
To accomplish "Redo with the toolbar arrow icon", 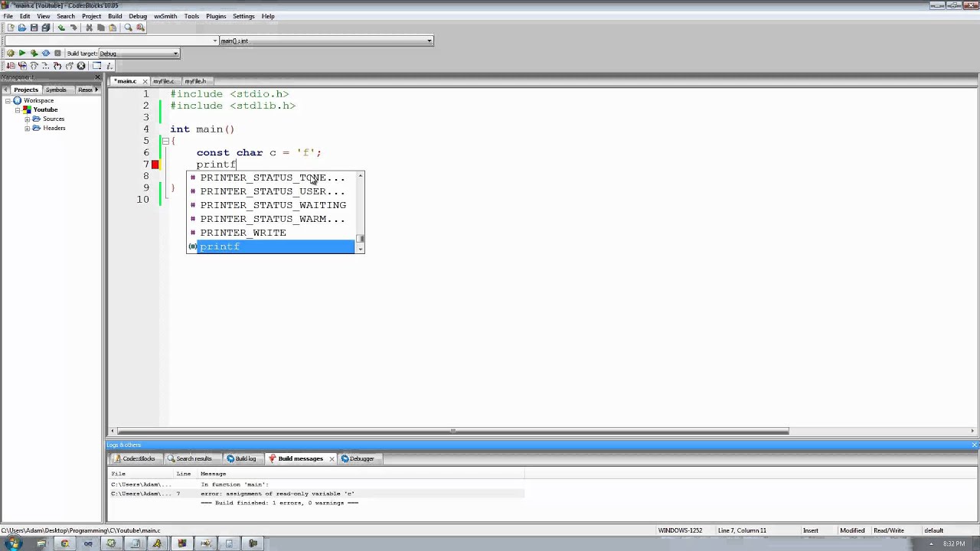I will (73, 28).
